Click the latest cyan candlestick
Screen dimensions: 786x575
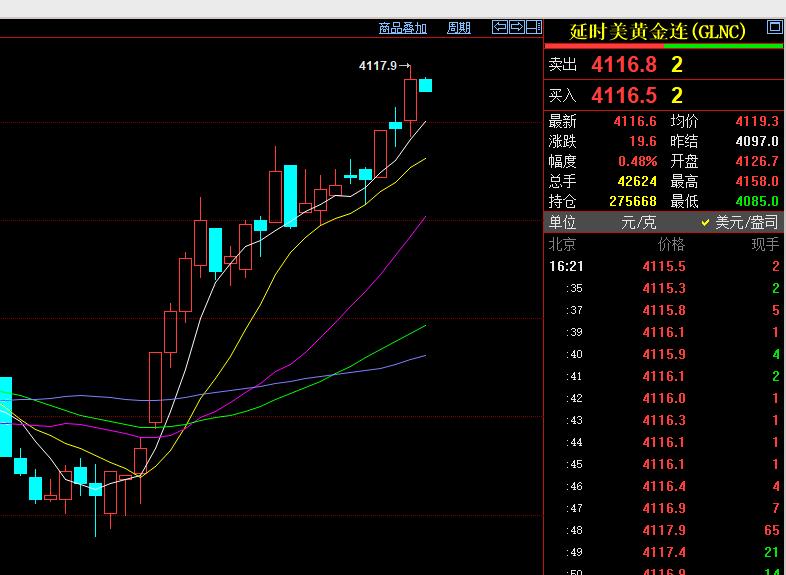tap(426, 85)
